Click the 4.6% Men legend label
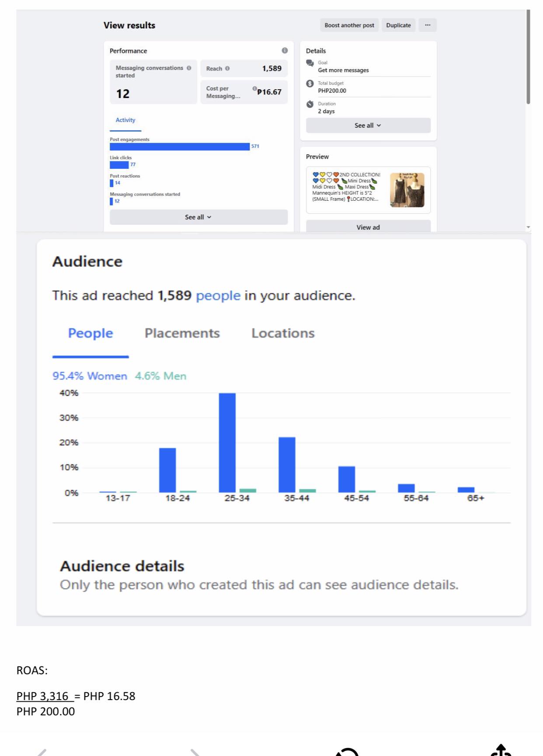Image resolution: width=543 pixels, height=756 pixels. (160, 376)
